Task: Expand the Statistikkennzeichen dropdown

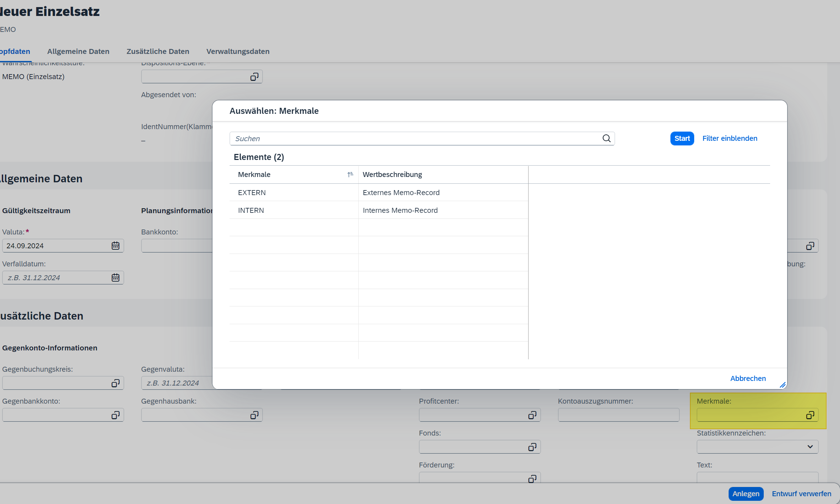Action: 810,447
